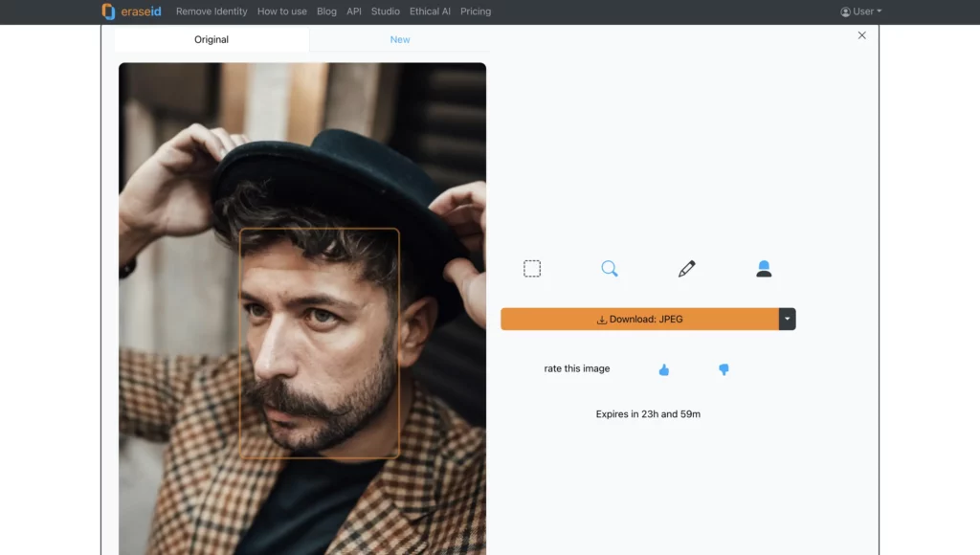Click the EraseID logo
Image resolution: width=980 pixels, height=555 pixels.
[x=128, y=11]
